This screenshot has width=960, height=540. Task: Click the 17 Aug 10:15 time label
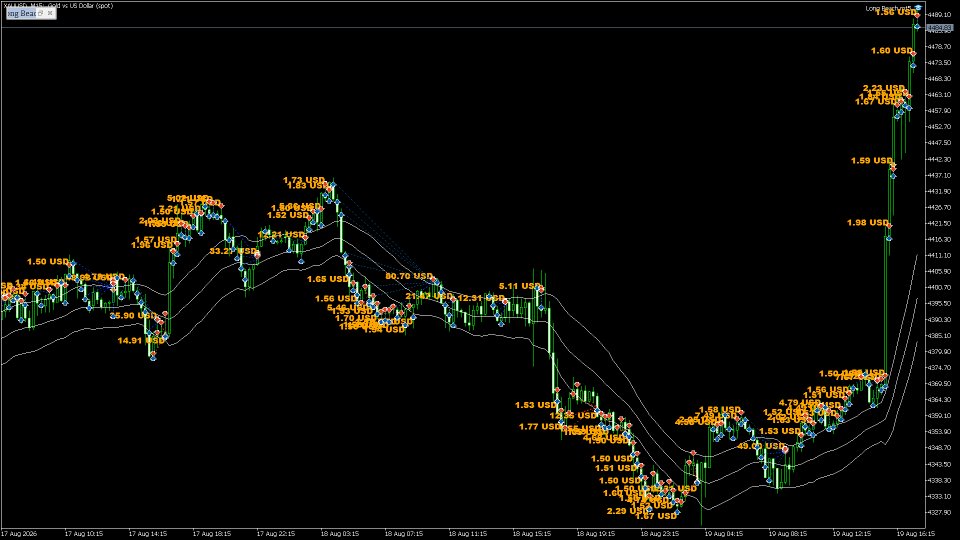(83, 534)
